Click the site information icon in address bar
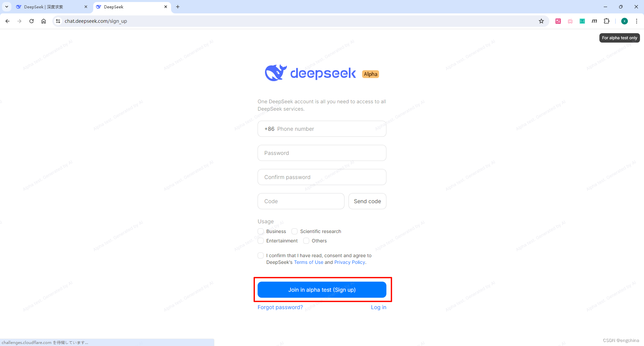Image resolution: width=644 pixels, height=346 pixels. (x=58, y=21)
